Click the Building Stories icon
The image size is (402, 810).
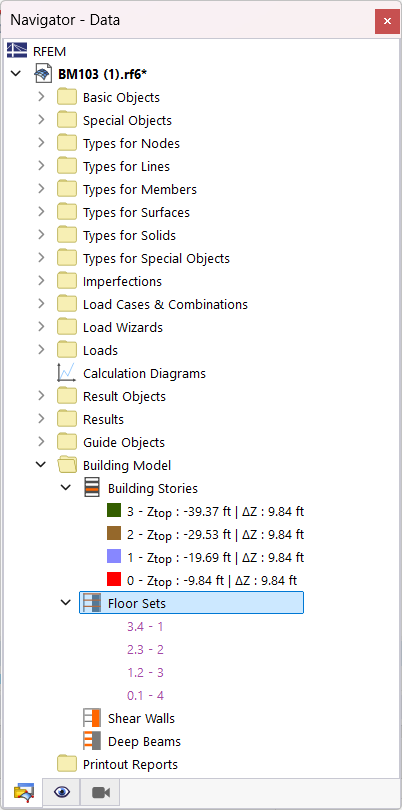point(92,488)
